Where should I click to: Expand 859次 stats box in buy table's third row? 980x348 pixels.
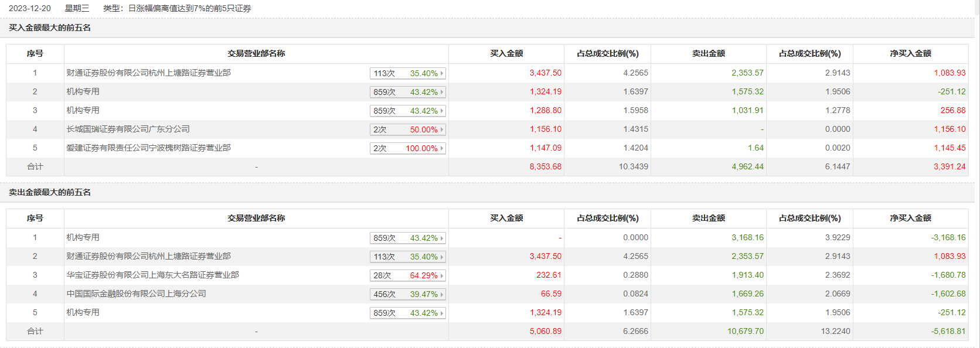tap(407, 111)
